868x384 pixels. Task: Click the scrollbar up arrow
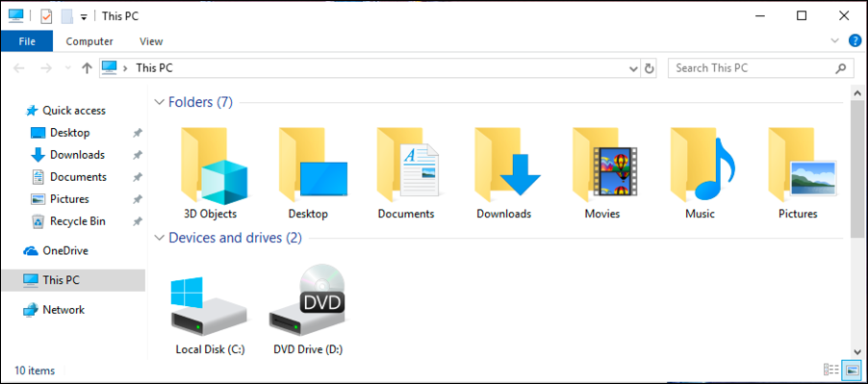coord(857,92)
